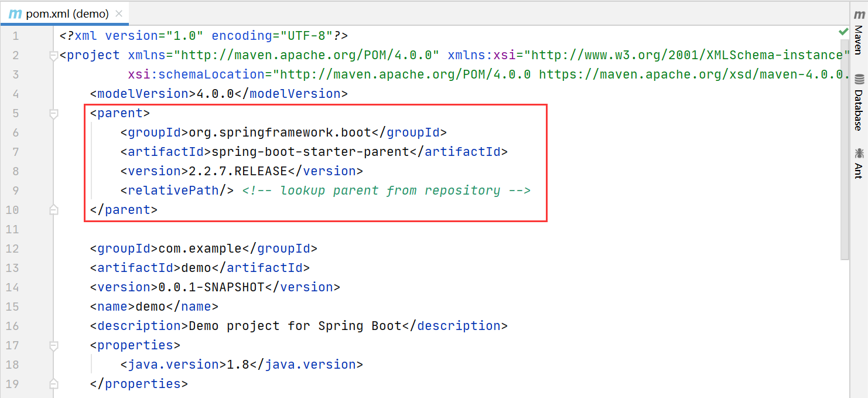This screenshot has height=398, width=868.
Task: Collapse the project element fold marker
Action: (54, 56)
